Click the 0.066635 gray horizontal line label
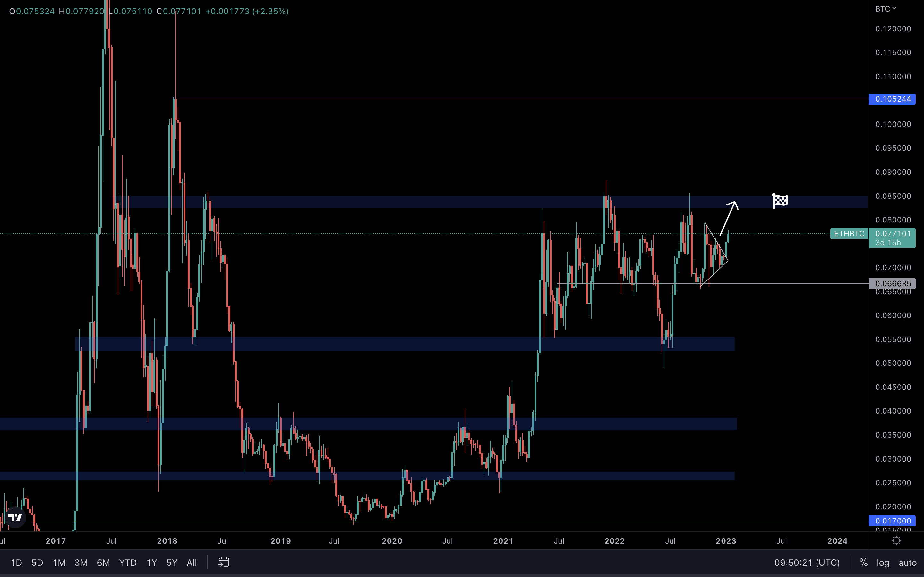This screenshot has width=924, height=577. (x=892, y=284)
